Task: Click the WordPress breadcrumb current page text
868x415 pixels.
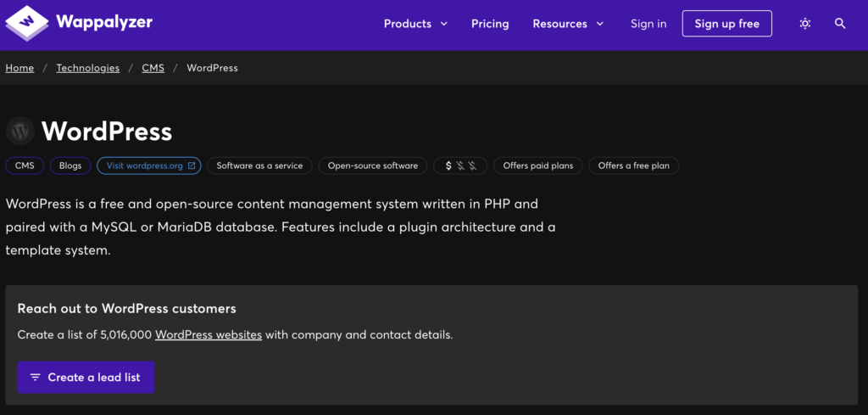Action: tap(213, 68)
